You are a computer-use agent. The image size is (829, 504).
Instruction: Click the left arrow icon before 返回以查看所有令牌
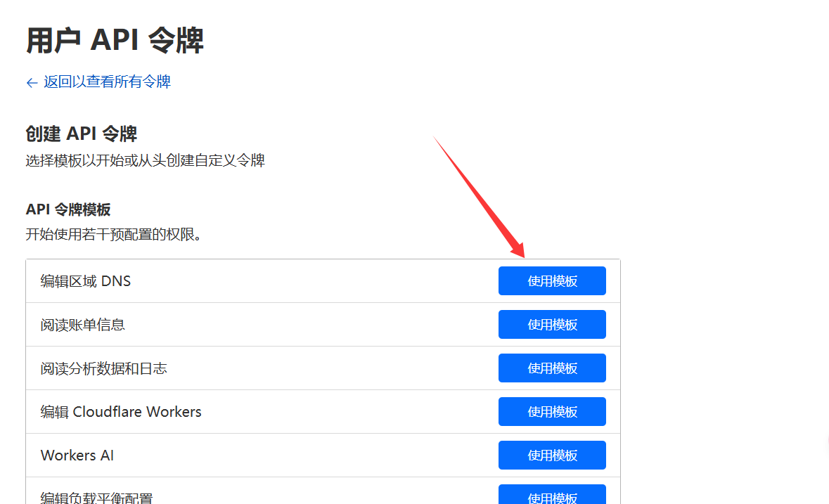pyautogui.click(x=32, y=83)
